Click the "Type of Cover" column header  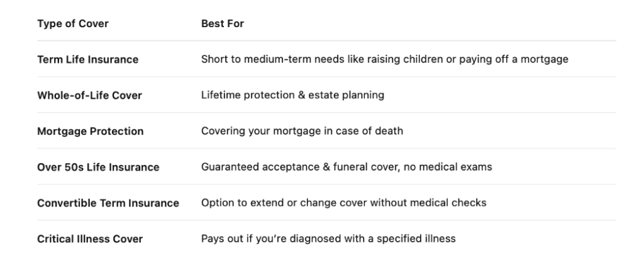[x=73, y=24]
